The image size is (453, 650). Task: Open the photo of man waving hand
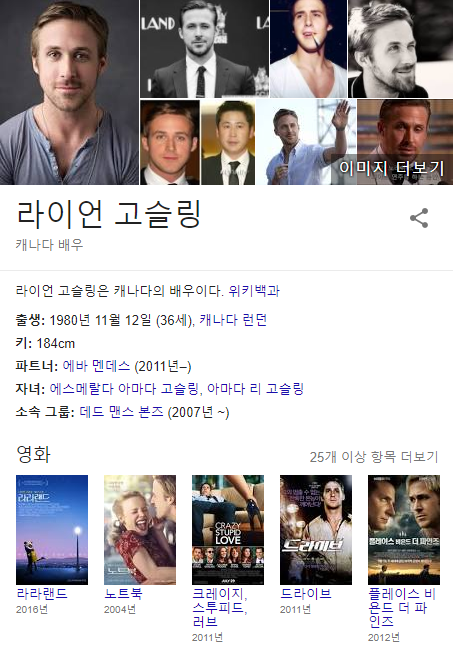[x=306, y=142]
